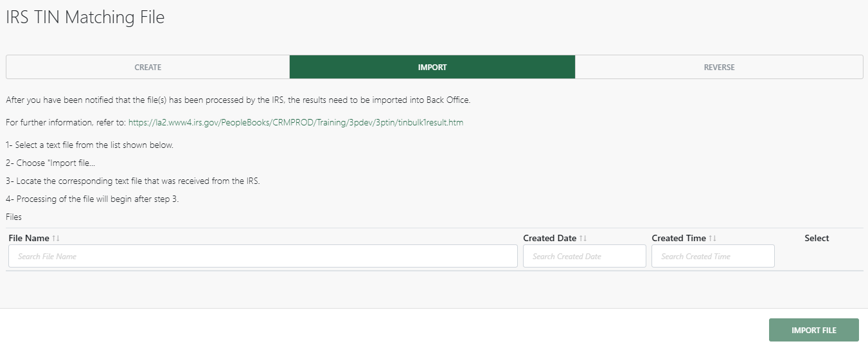
Task: Click step 2 'Choose Import file' text
Action: pyautogui.click(x=50, y=163)
